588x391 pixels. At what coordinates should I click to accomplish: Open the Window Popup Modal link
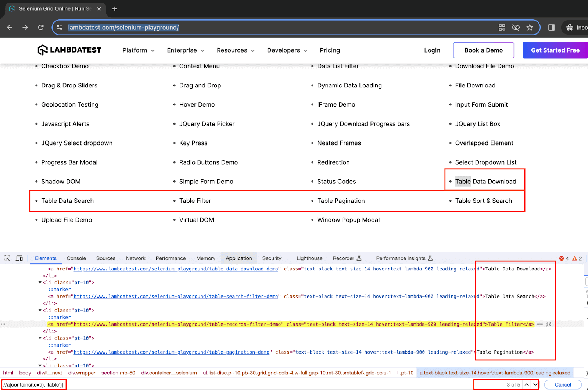348,220
